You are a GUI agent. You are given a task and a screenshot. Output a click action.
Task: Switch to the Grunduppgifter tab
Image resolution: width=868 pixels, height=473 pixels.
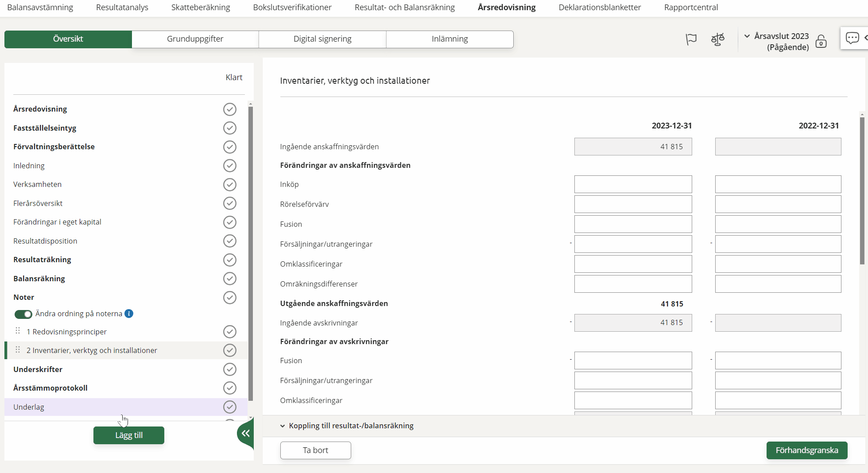point(195,39)
